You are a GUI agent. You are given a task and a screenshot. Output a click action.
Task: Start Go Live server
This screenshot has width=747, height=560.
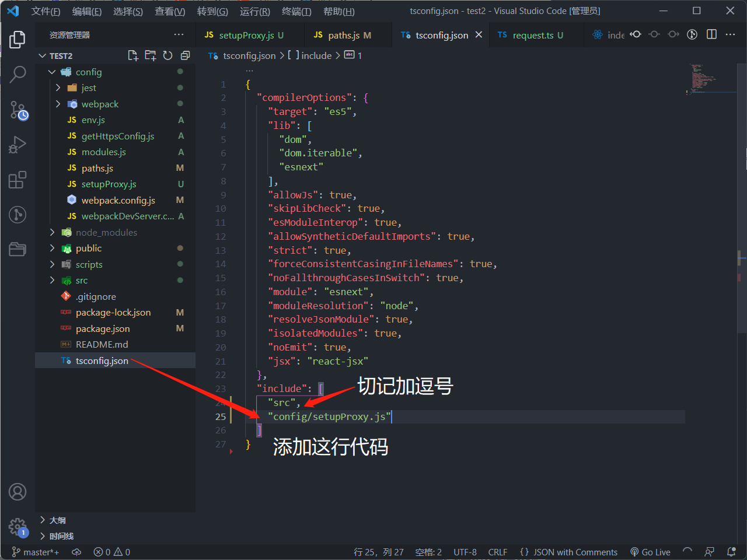pos(650,552)
